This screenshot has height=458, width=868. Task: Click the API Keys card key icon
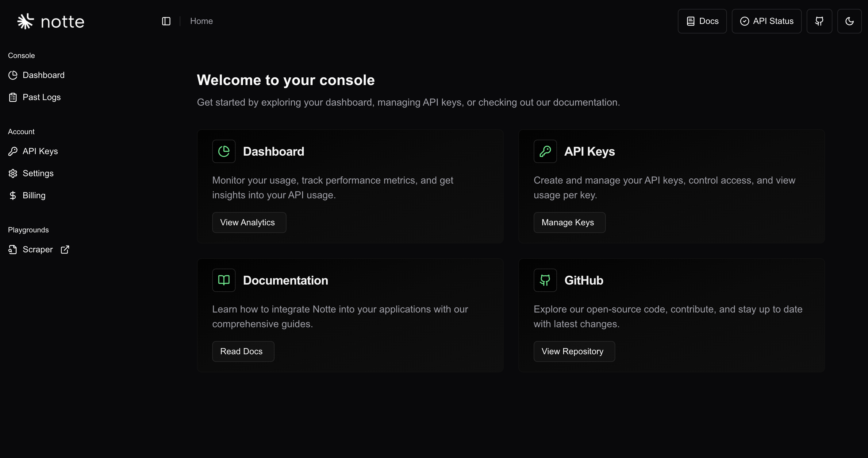[545, 151]
